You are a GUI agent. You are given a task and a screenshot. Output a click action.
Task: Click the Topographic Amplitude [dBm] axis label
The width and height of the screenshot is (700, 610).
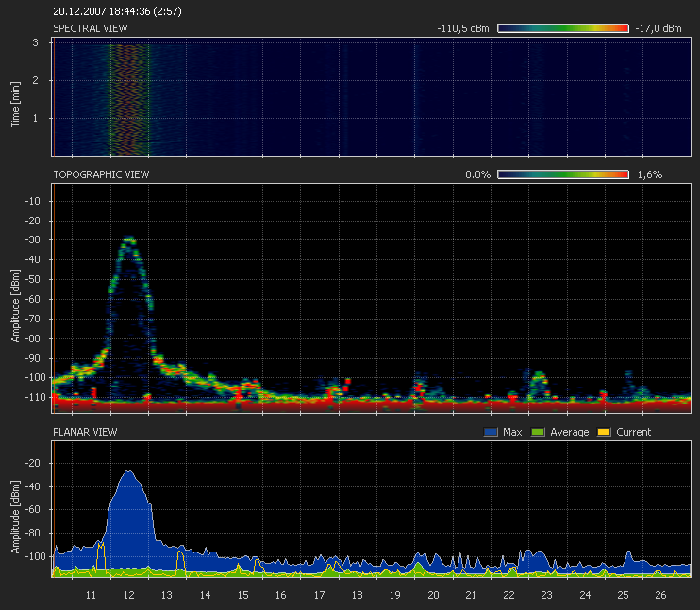tap(15, 306)
